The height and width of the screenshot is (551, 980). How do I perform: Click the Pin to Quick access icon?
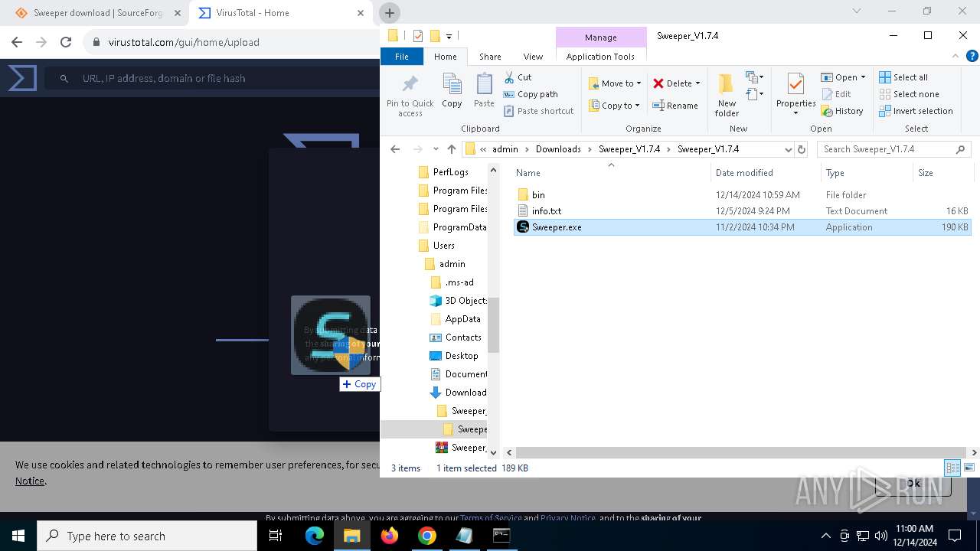(x=410, y=95)
